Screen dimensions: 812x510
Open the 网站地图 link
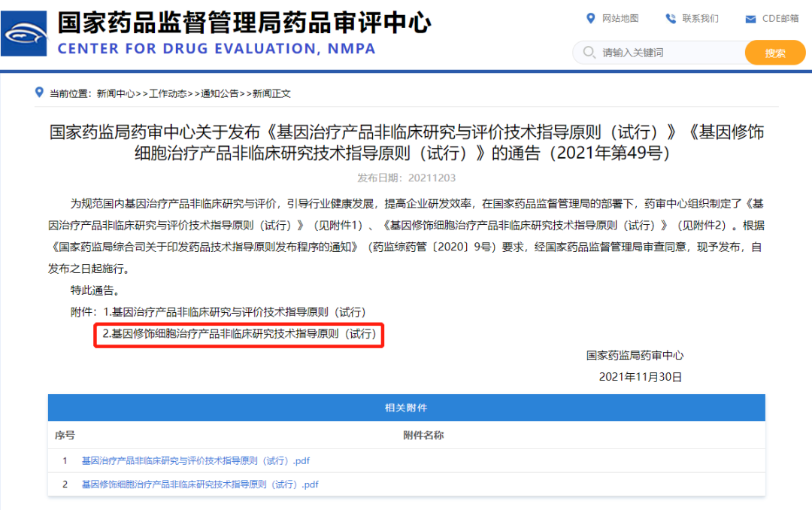tap(620, 19)
